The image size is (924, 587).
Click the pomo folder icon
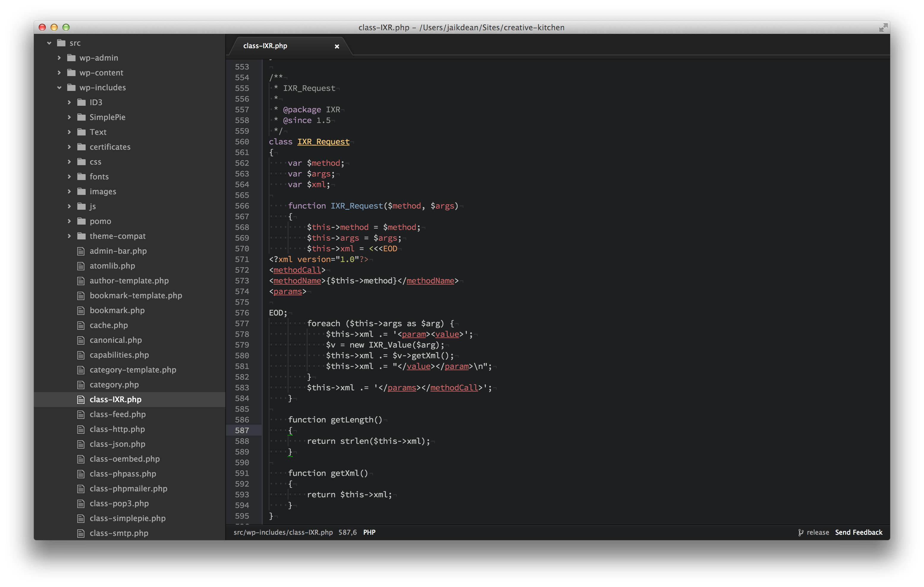81,221
